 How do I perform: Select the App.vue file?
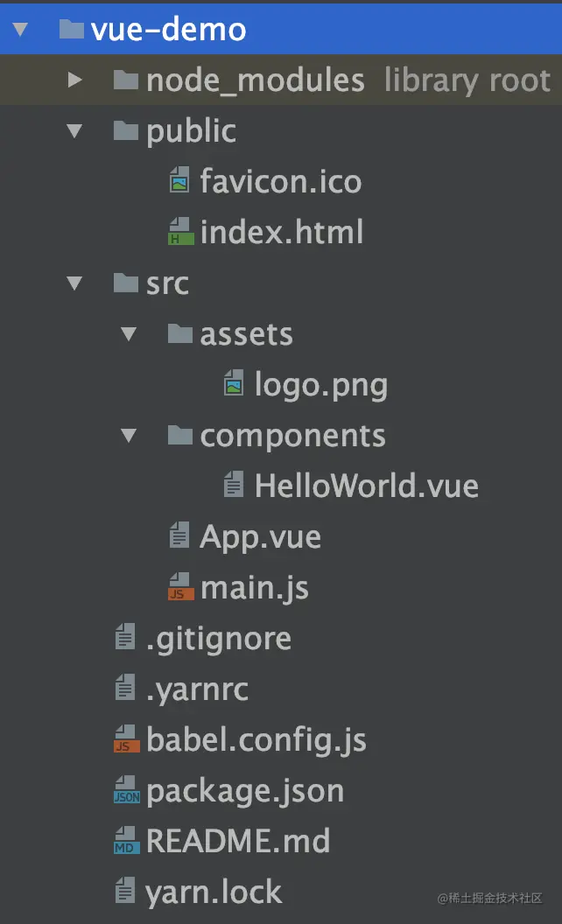point(260,537)
